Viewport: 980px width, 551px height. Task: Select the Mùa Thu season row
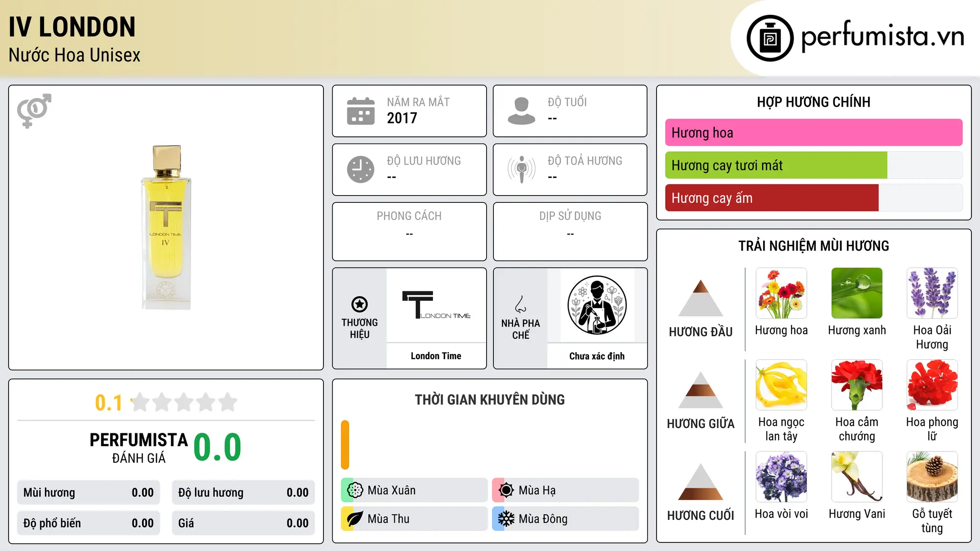click(x=414, y=518)
